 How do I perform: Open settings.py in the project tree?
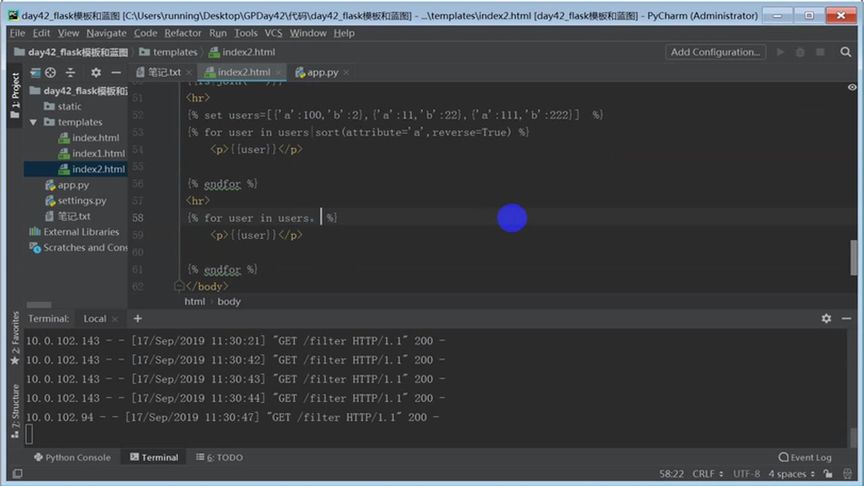pos(82,200)
